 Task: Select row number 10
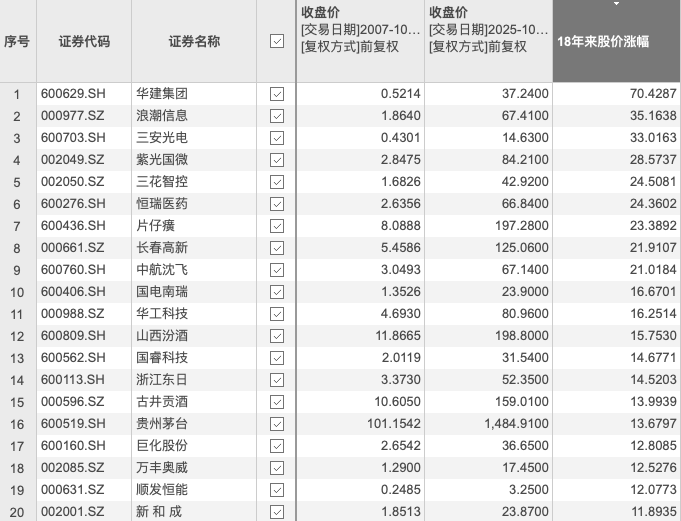coord(17,293)
